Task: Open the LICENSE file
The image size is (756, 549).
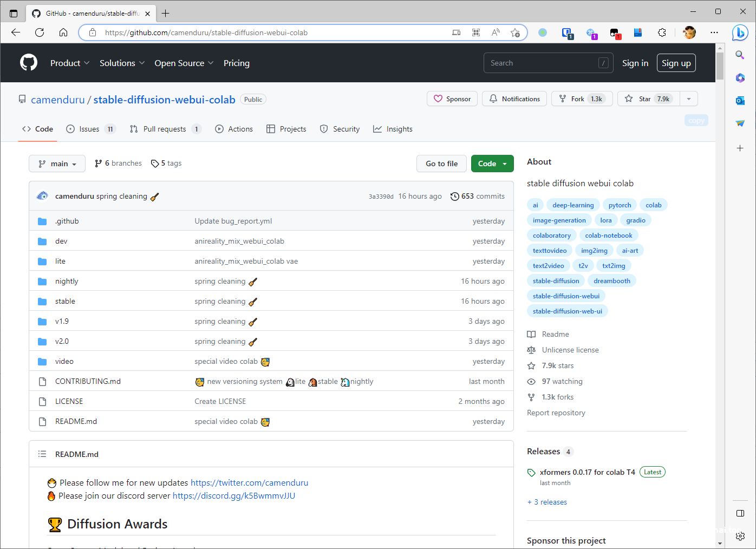Action: coord(69,401)
